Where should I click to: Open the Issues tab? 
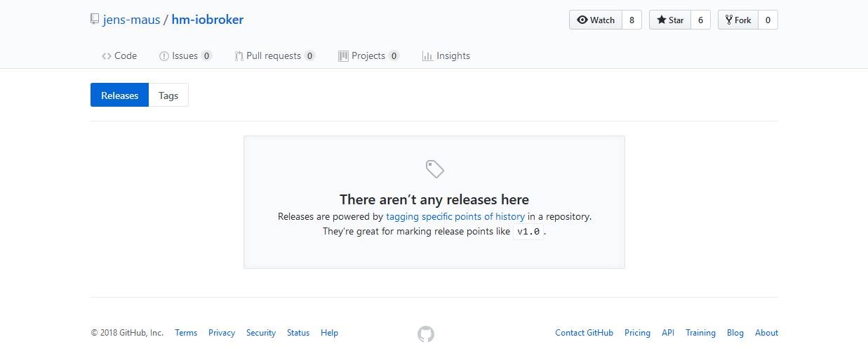pos(185,55)
